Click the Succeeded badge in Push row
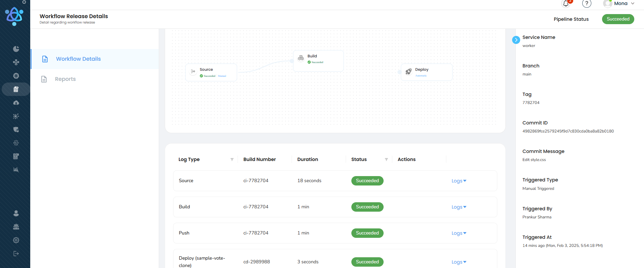This screenshot has height=268, width=644. pyautogui.click(x=367, y=233)
